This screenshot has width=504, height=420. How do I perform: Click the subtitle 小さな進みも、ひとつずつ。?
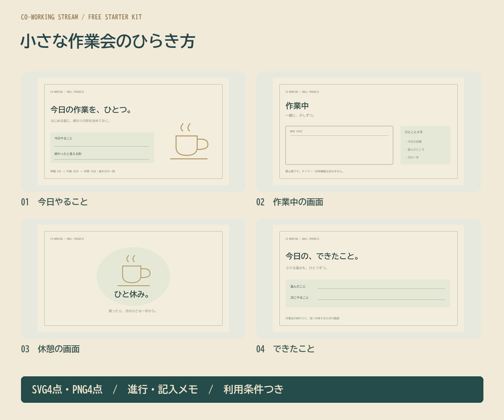(x=307, y=268)
